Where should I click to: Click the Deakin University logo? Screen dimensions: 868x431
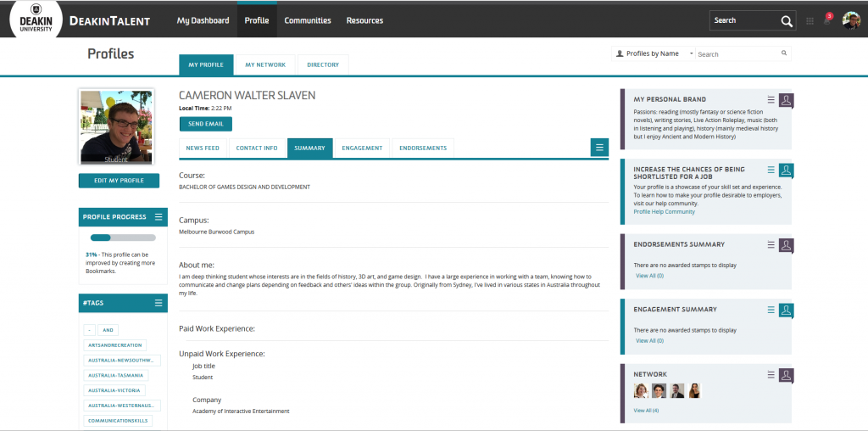tap(36, 20)
